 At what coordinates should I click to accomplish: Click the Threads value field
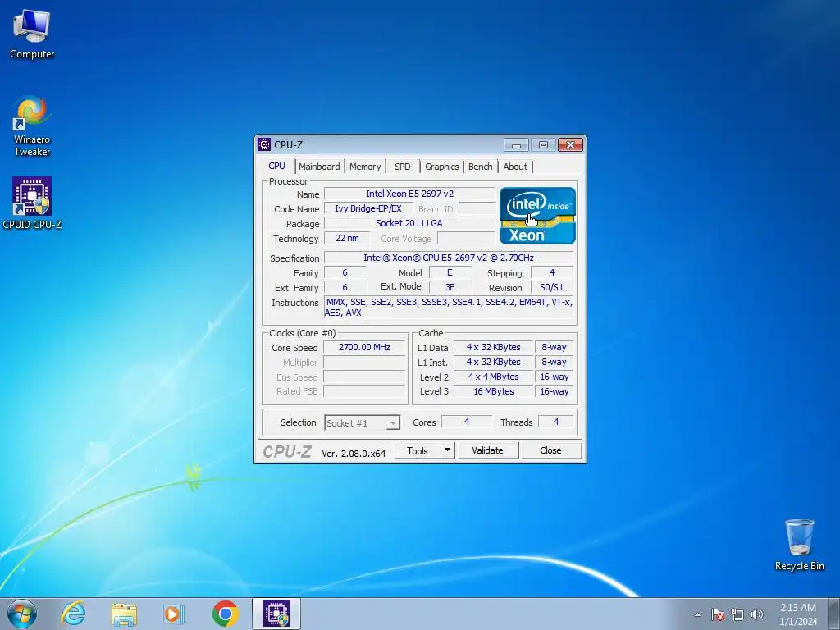point(555,422)
